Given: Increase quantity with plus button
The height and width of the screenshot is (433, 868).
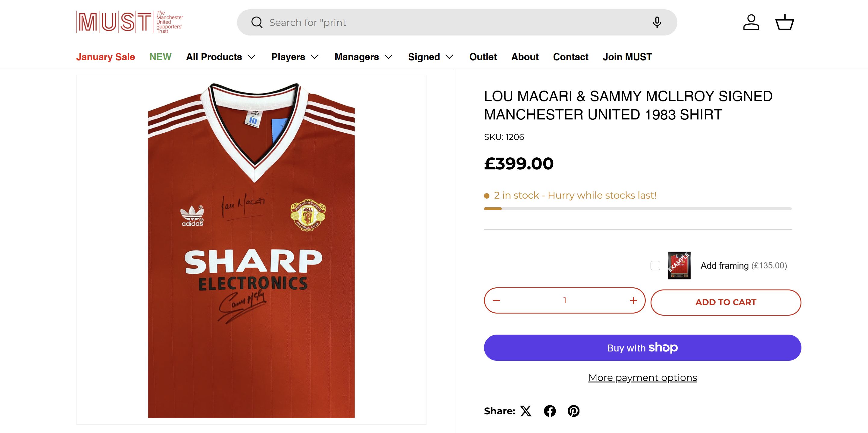Looking at the screenshot, I should 633,300.
